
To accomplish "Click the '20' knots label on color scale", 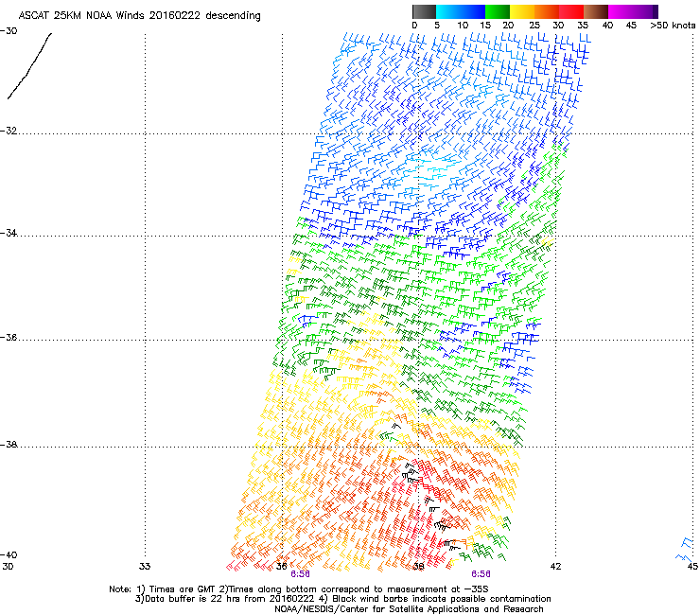I will [508, 26].
